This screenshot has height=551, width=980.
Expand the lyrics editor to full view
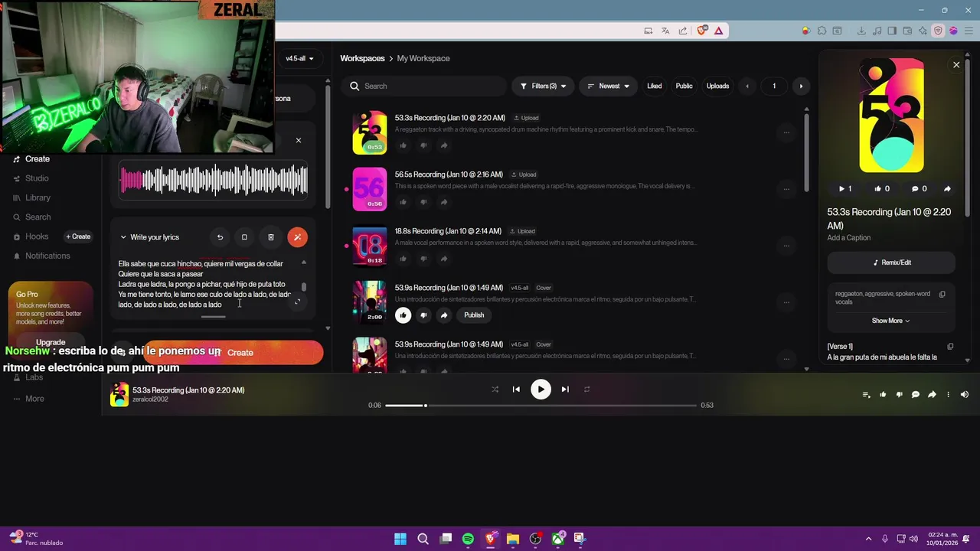[x=297, y=302]
